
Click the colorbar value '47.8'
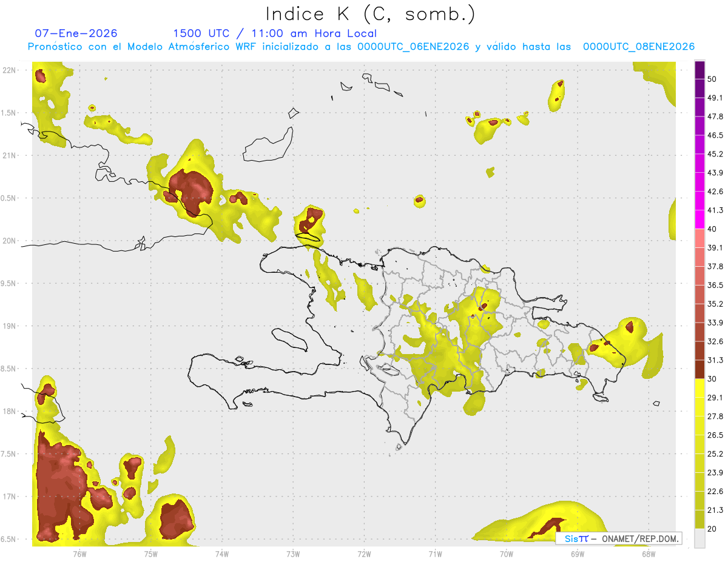[x=715, y=116]
